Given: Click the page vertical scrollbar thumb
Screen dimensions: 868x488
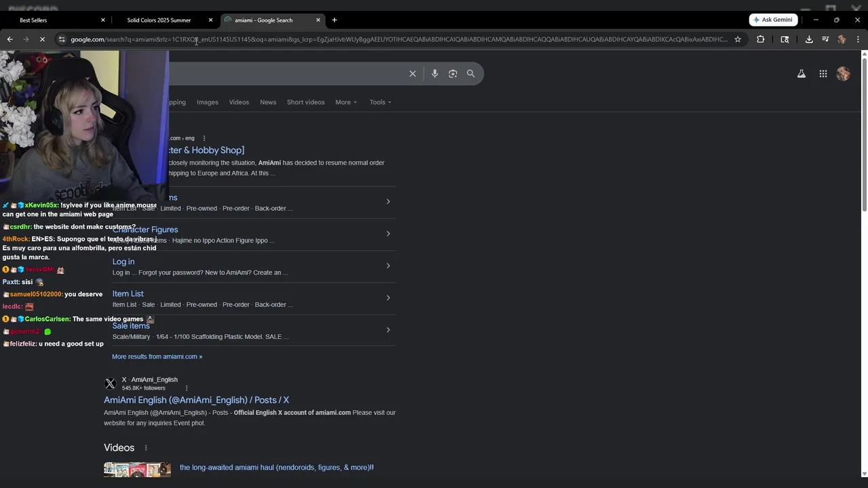Looking at the screenshot, I should [864, 136].
